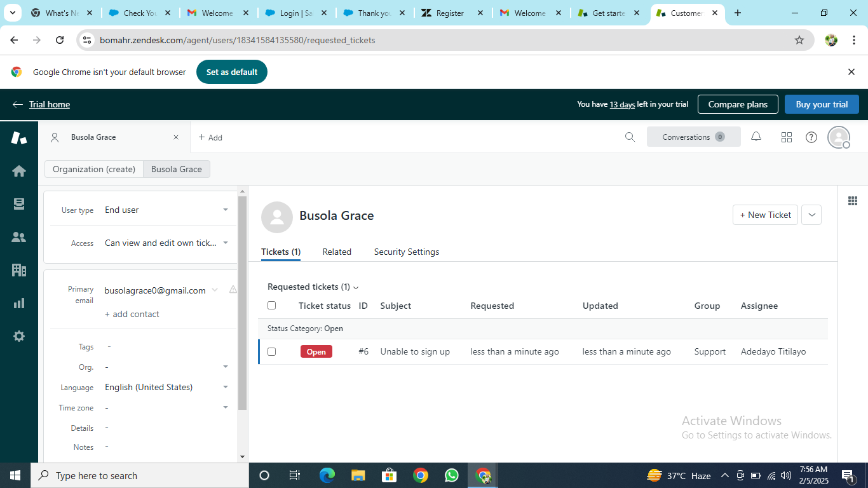Open the Organizations building icon
868x488 pixels.
click(19, 270)
